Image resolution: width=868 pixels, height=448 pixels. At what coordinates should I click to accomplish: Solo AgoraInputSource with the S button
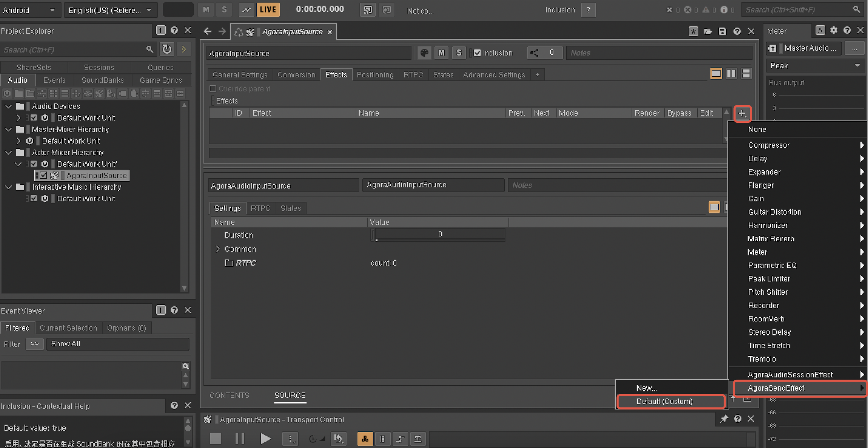coord(459,53)
